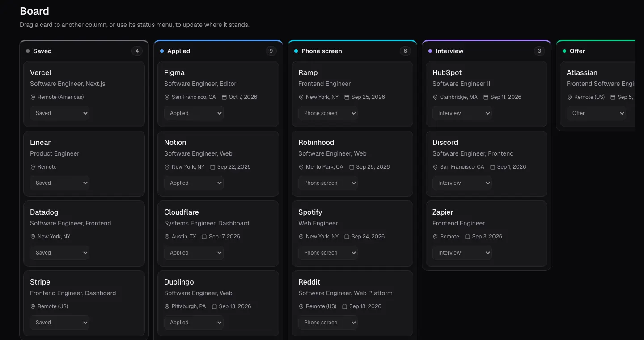Click the calendar icon on Reddit card

coord(345,306)
